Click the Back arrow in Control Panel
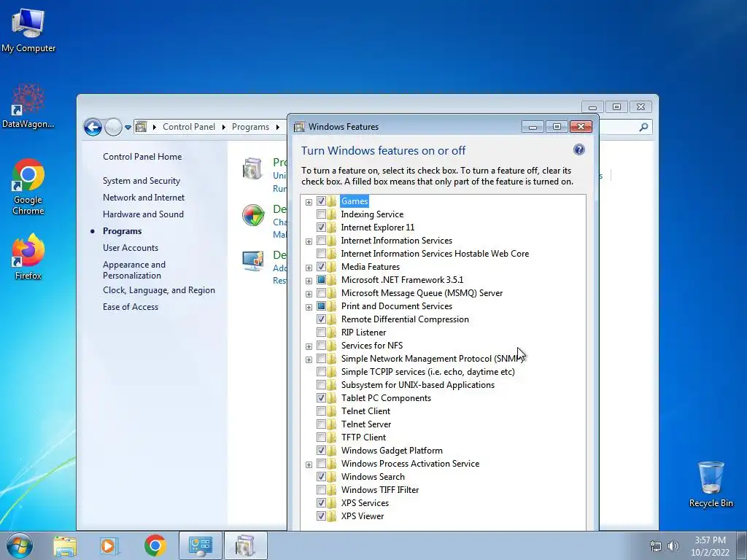The height and width of the screenshot is (560, 747). [93, 127]
